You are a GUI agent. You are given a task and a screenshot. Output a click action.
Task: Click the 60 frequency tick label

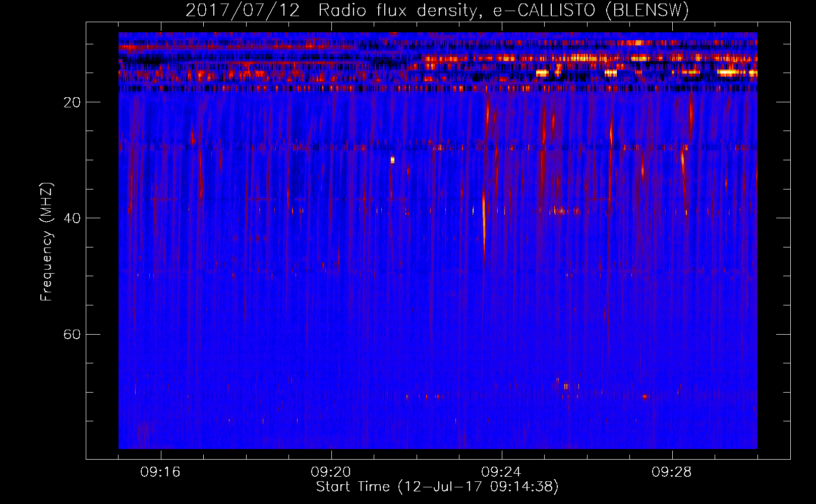72,334
